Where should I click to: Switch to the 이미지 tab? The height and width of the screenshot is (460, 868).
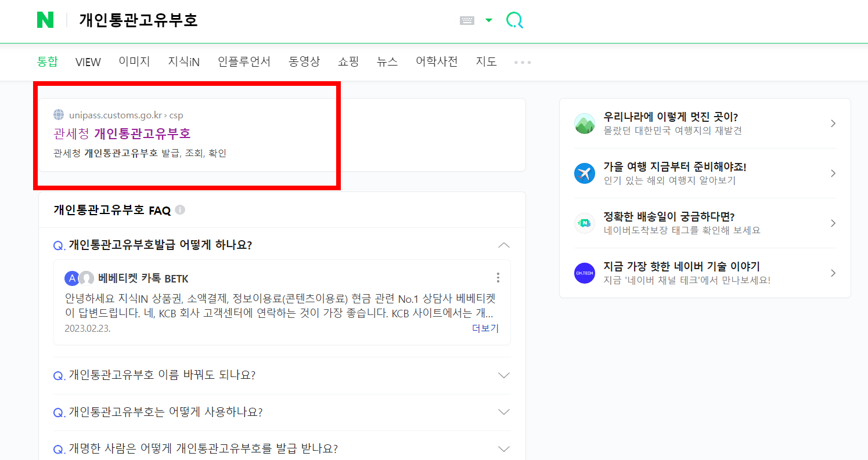(x=134, y=61)
